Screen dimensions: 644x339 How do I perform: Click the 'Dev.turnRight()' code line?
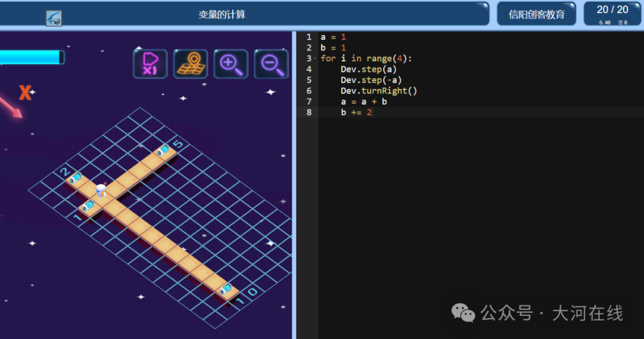tap(379, 91)
